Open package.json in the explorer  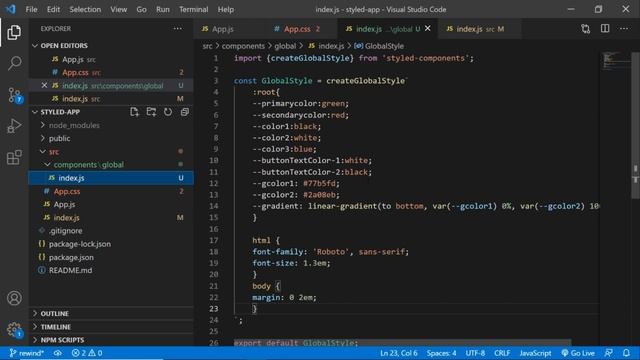point(71,257)
